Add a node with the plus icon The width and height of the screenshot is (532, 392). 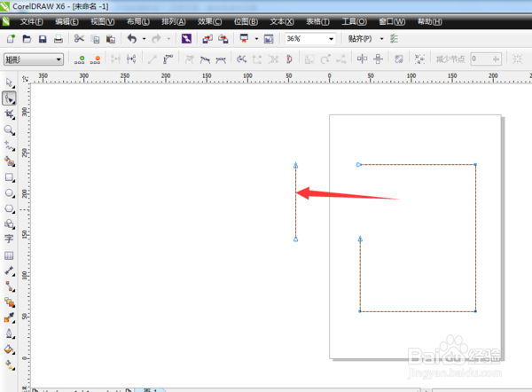pos(80,59)
